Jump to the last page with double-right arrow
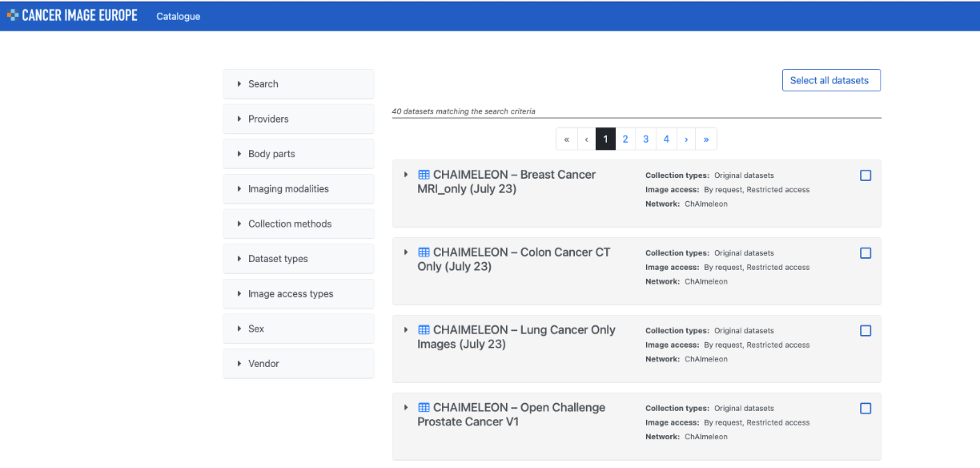Screen dimensions: 980x468 [706, 139]
